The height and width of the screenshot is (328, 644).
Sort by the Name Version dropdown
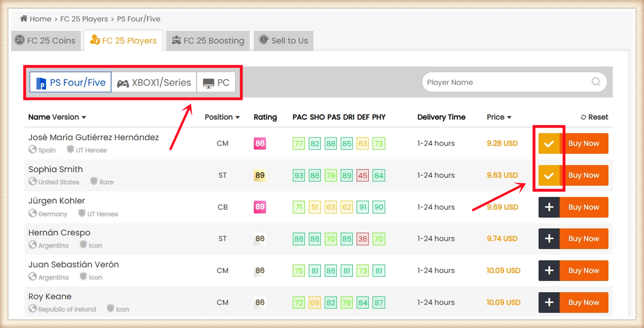[57, 117]
